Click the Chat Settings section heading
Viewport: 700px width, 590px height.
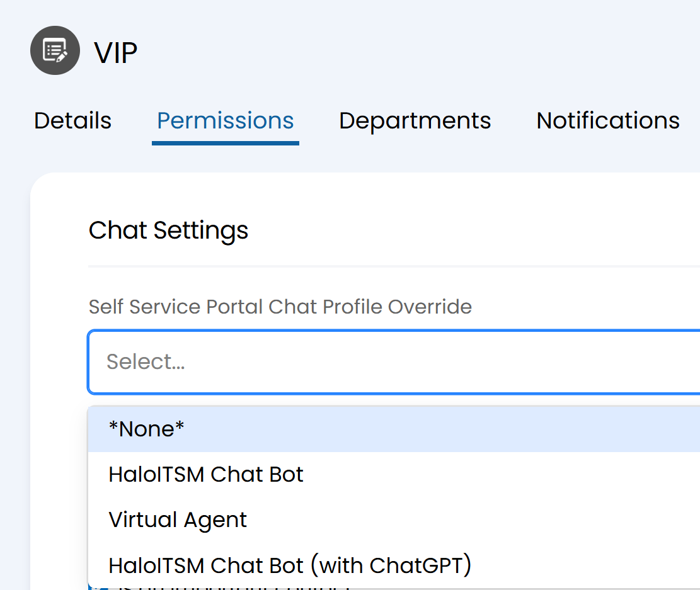pos(168,230)
